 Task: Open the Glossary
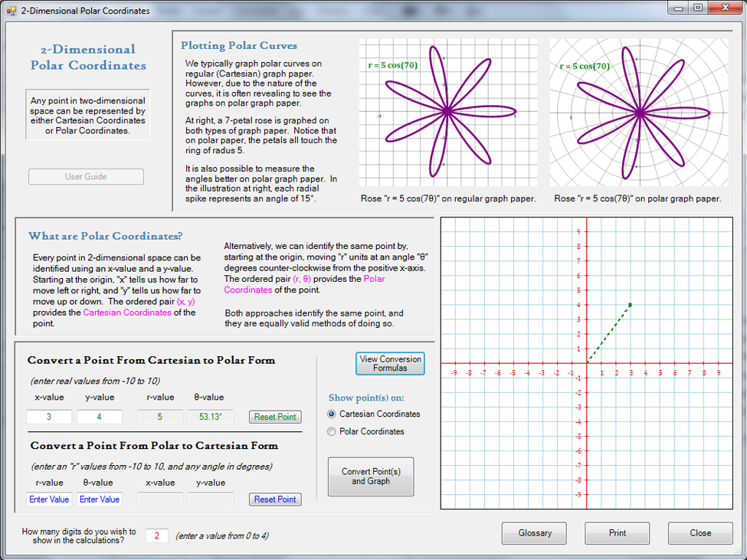pos(534,533)
